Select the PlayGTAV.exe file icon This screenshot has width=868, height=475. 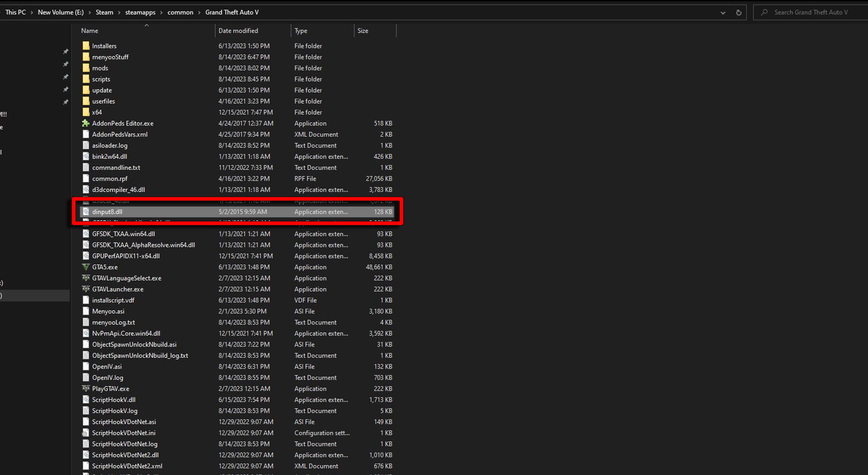(x=85, y=389)
